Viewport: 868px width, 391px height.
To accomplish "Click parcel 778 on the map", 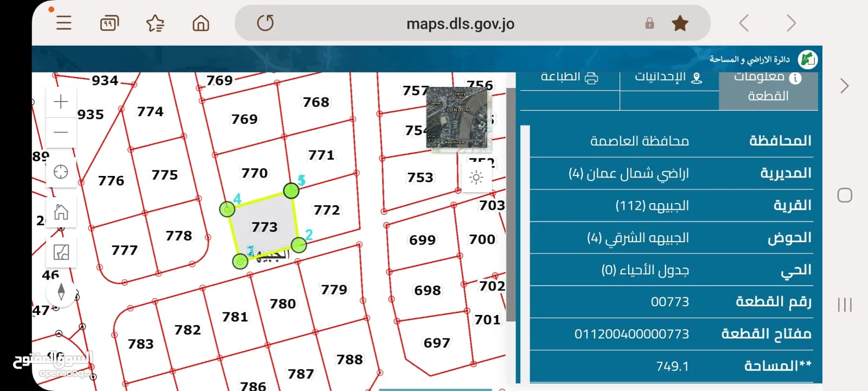I will click(178, 236).
